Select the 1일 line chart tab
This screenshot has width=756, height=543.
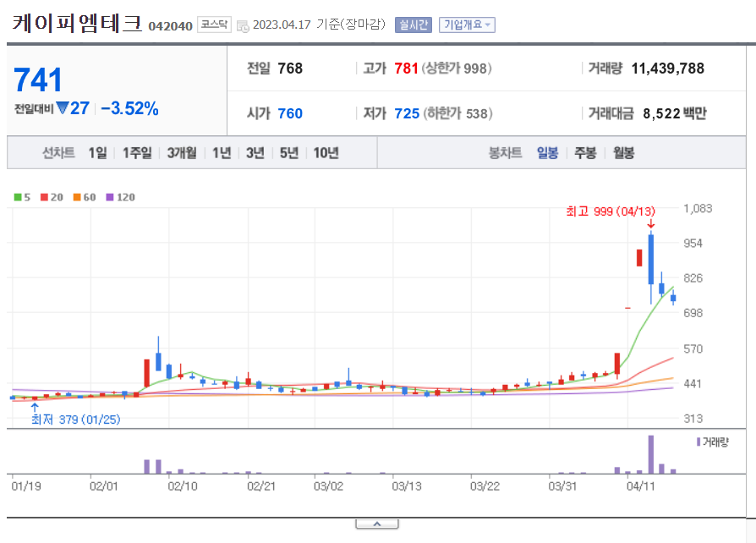tap(97, 153)
